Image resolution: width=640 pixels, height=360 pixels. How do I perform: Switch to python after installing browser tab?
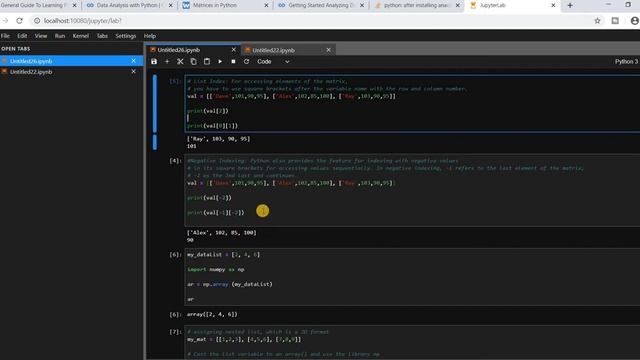416,5
